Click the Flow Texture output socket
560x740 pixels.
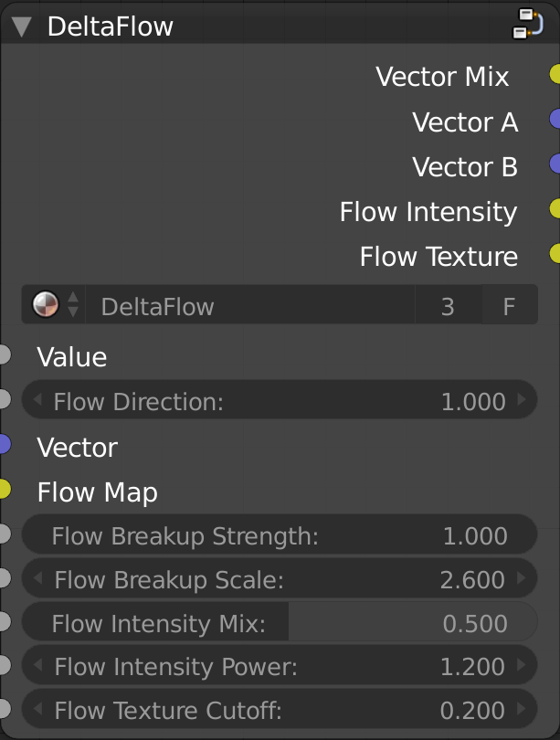(555, 253)
